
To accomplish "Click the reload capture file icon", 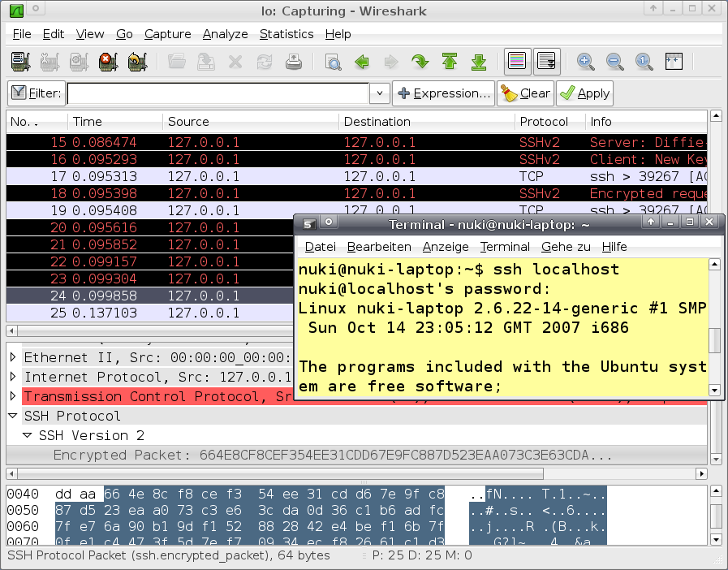I will coord(265,62).
